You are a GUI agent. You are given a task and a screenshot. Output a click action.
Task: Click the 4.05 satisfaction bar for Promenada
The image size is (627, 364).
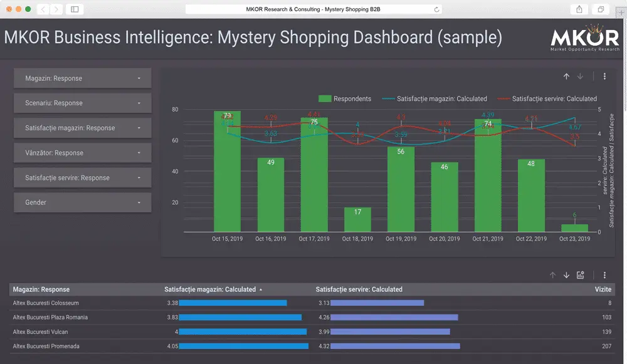243,346
